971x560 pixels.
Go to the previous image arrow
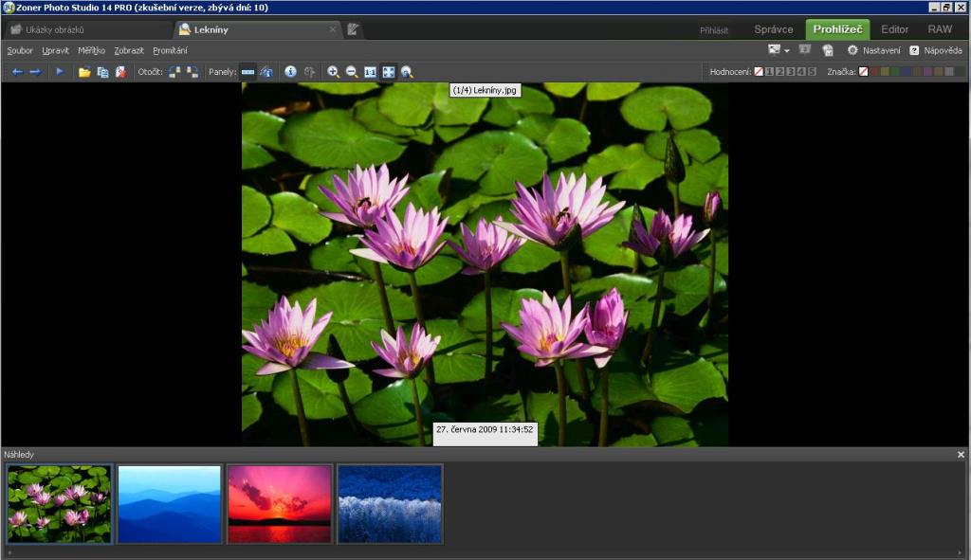pos(17,72)
